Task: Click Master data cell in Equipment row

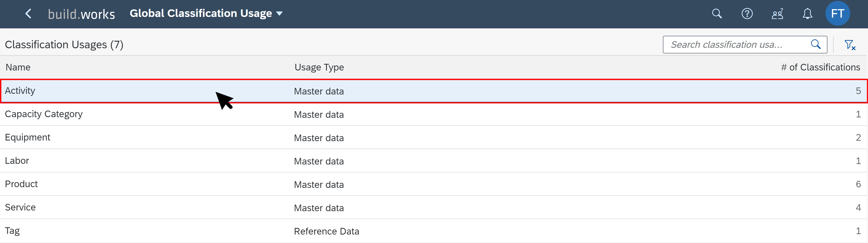Action: point(319,138)
